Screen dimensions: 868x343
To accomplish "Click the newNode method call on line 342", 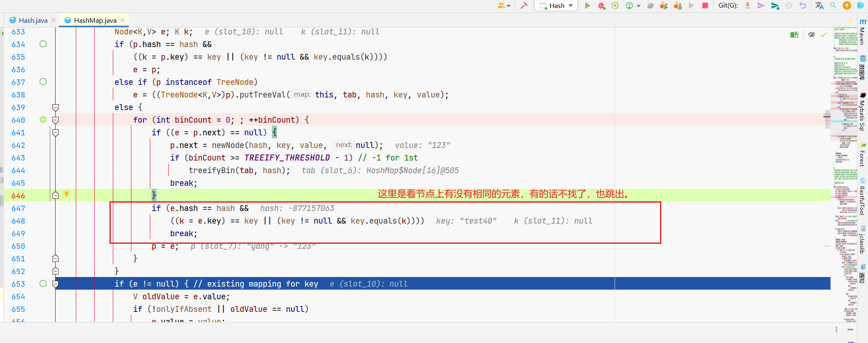I will (x=228, y=145).
